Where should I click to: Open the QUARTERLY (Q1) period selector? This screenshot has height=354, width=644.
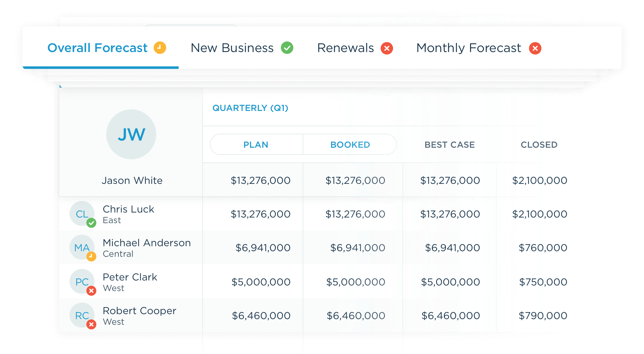click(250, 108)
